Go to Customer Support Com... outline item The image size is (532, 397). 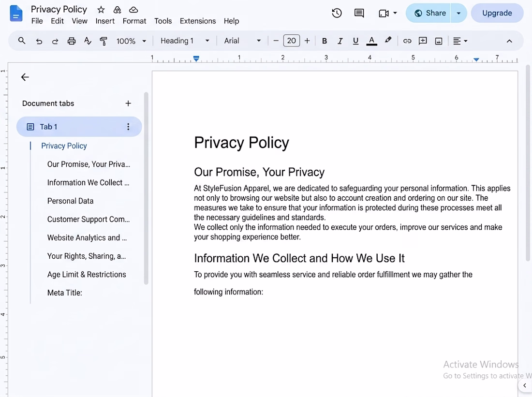[x=89, y=219]
